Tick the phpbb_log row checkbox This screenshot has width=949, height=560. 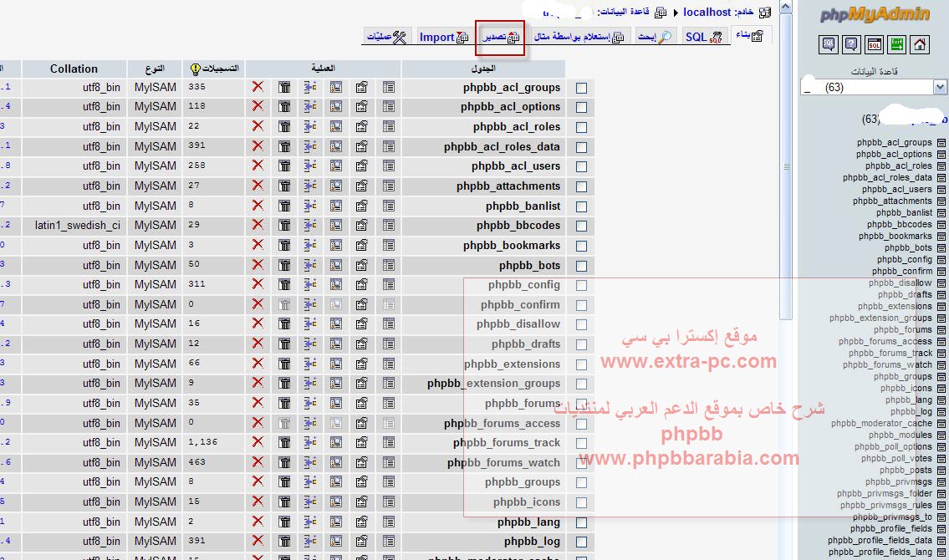pyautogui.click(x=582, y=542)
